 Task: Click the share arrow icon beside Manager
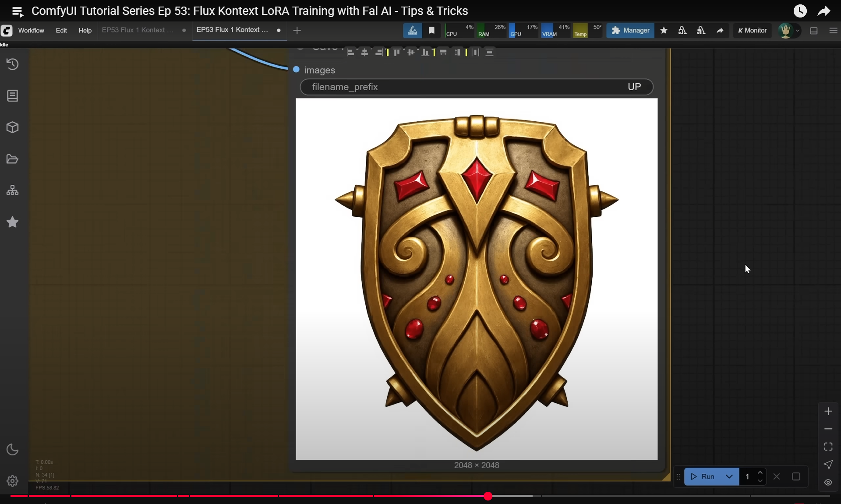(720, 30)
